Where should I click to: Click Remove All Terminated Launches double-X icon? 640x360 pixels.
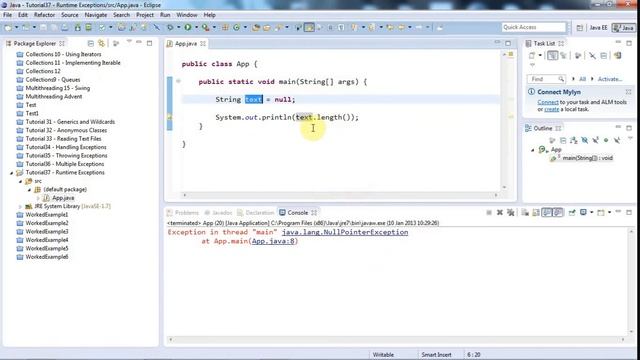click(x=510, y=212)
